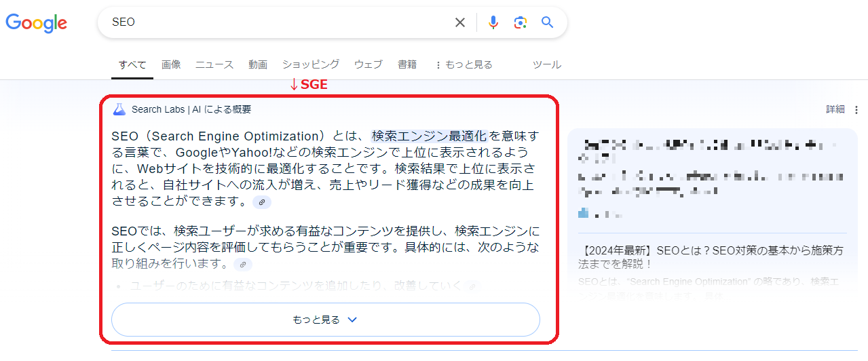Open the three-dot menu beside 詳細
Screen dimensions: 868x361
[856, 109]
